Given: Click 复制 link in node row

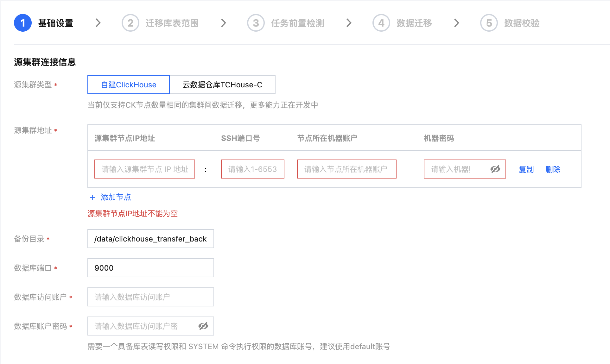Looking at the screenshot, I should 526,169.
